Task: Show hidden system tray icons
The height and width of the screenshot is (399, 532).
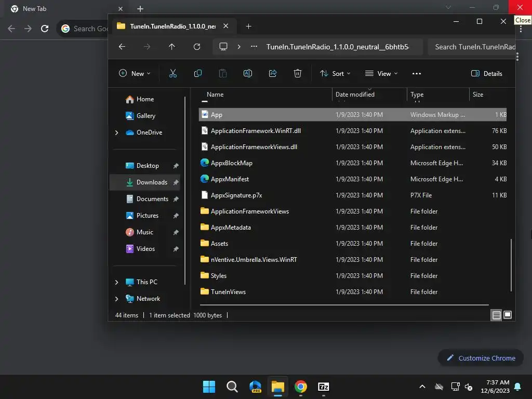Action: tap(422, 387)
